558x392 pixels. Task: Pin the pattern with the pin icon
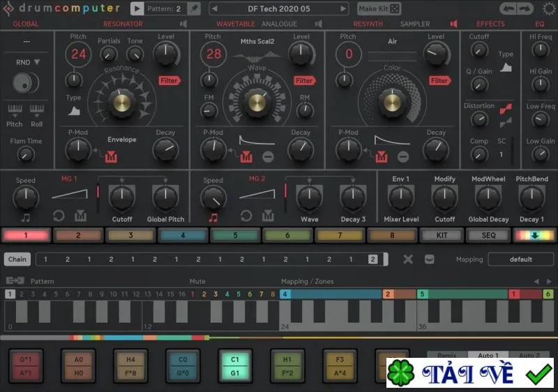click(195, 8)
